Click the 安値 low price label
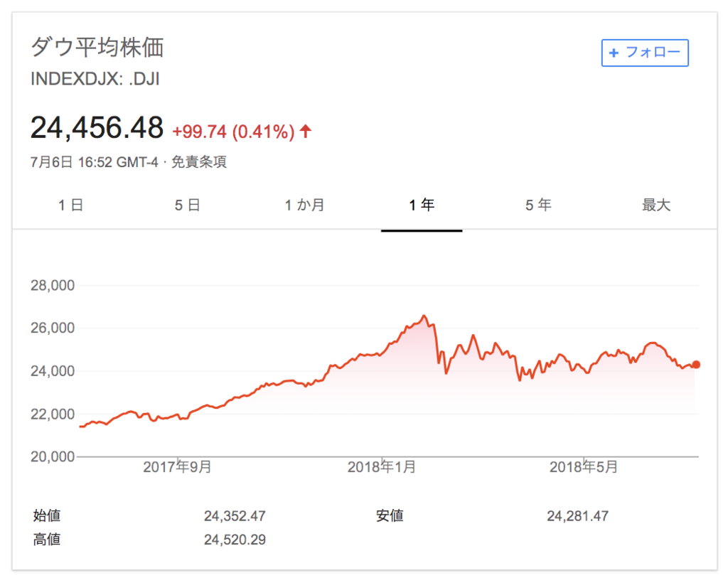 390,515
